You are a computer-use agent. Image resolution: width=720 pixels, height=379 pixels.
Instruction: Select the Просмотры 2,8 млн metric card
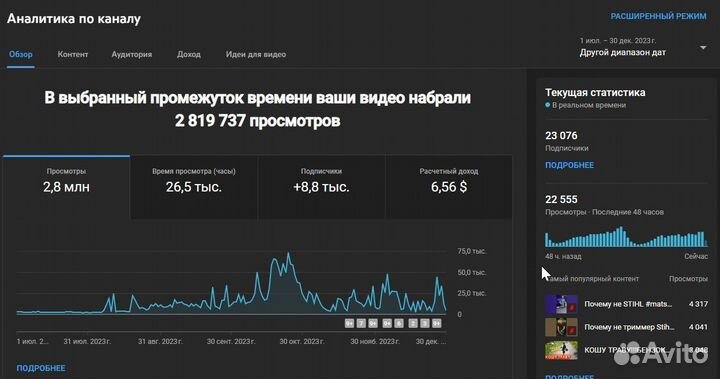(66, 187)
